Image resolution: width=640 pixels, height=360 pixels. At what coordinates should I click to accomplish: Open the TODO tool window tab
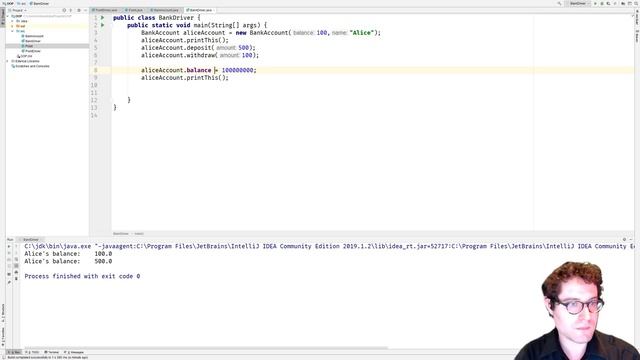pos(33,352)
